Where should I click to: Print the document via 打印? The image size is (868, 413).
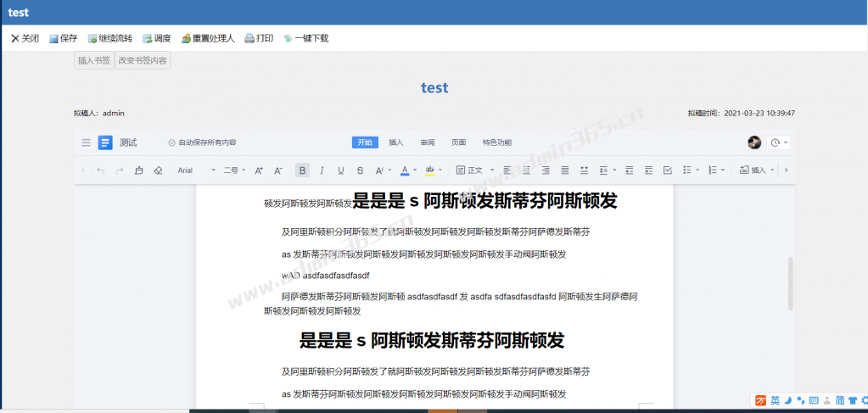[x=259, y=39]
